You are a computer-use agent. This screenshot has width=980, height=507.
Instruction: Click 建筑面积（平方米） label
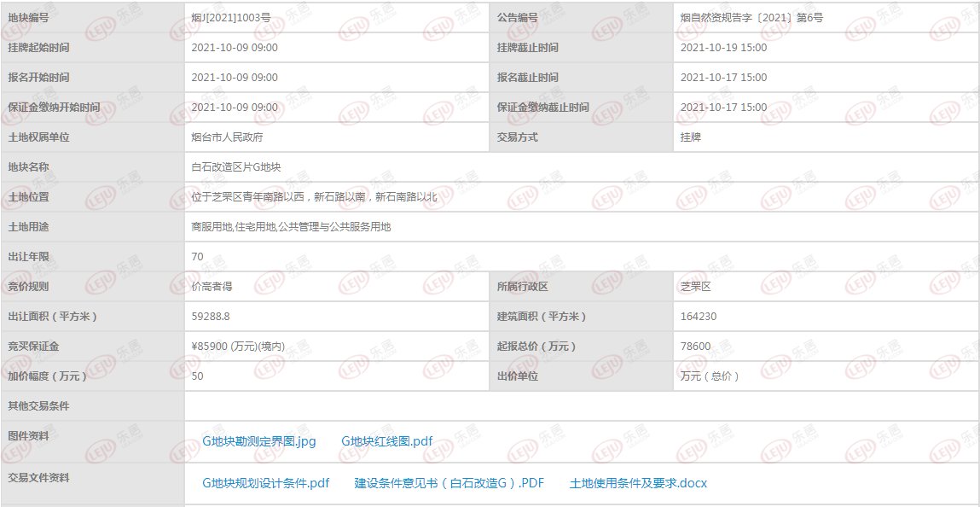(542, 317)
